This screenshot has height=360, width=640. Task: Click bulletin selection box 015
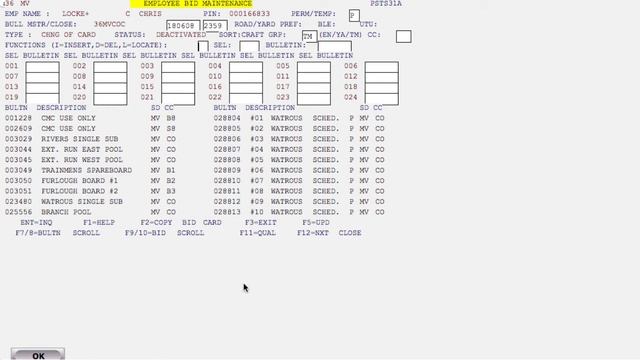pos(178,88)
